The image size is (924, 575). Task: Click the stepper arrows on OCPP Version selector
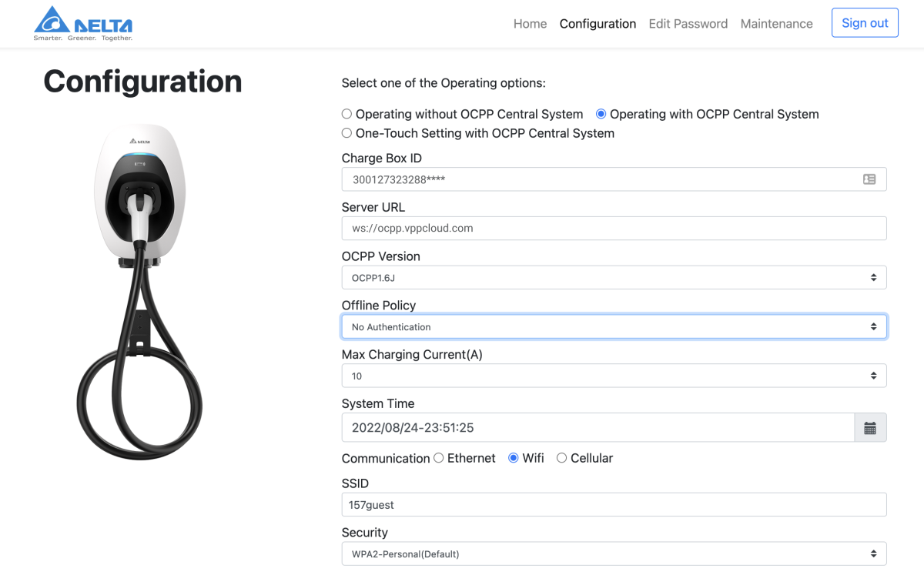click(873, 277)
